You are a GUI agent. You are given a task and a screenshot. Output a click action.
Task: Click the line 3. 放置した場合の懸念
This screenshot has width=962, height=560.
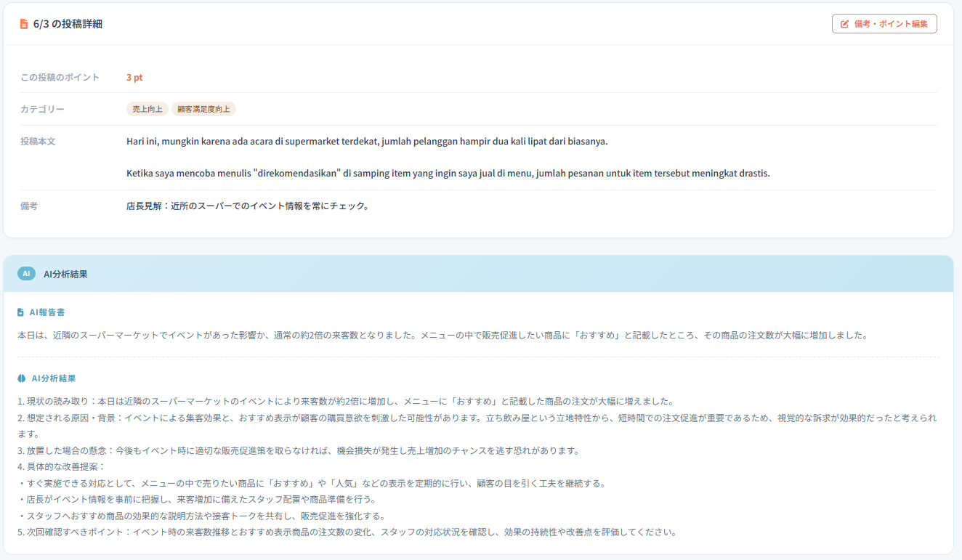299,450
